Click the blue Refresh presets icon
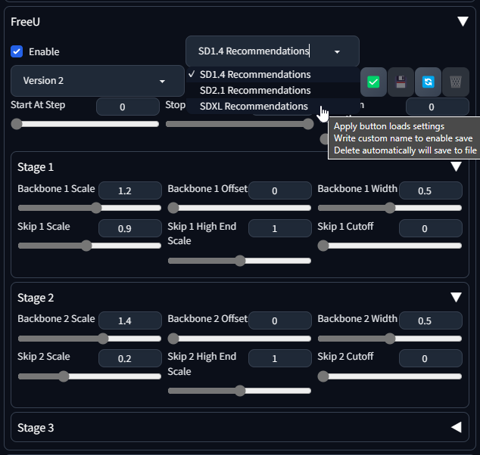480x455 pixels. pos(428,82)
